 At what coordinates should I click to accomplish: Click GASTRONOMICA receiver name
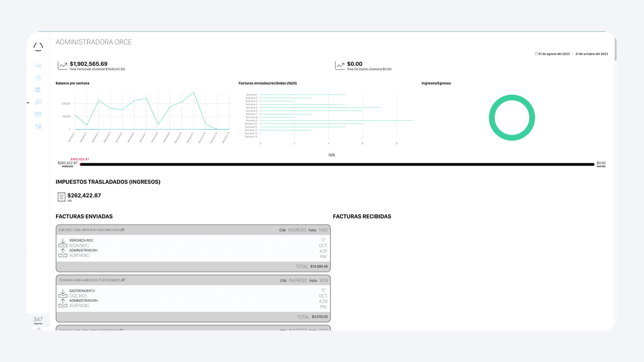click(x=82, y=291)
